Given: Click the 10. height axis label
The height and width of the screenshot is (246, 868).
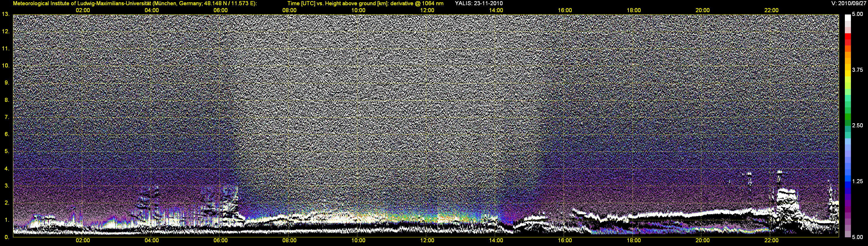Looking at the screenshot, I should [x=6, y=65].
